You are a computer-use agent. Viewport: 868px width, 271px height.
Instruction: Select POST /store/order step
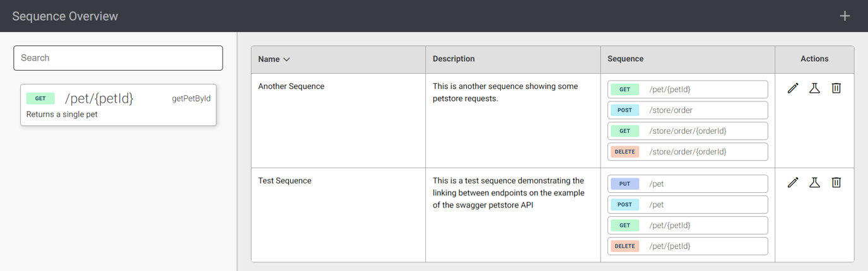tap(688, 110)
